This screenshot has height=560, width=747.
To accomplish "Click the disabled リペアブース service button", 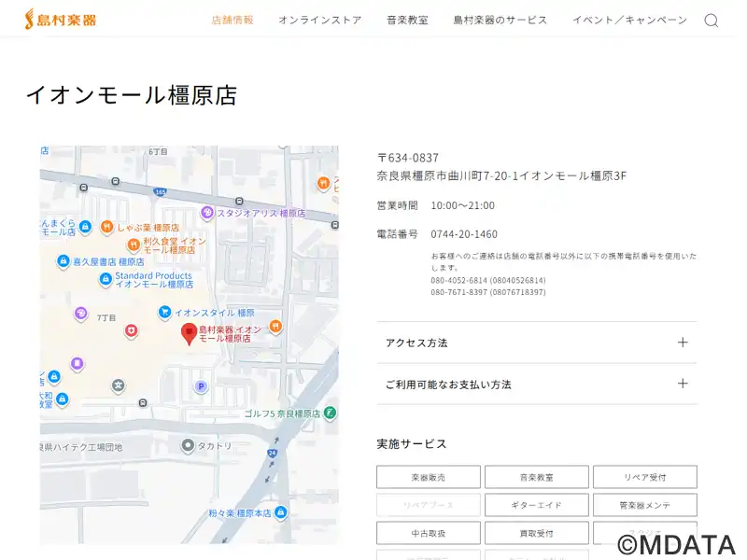I will (x=429, y=505).
